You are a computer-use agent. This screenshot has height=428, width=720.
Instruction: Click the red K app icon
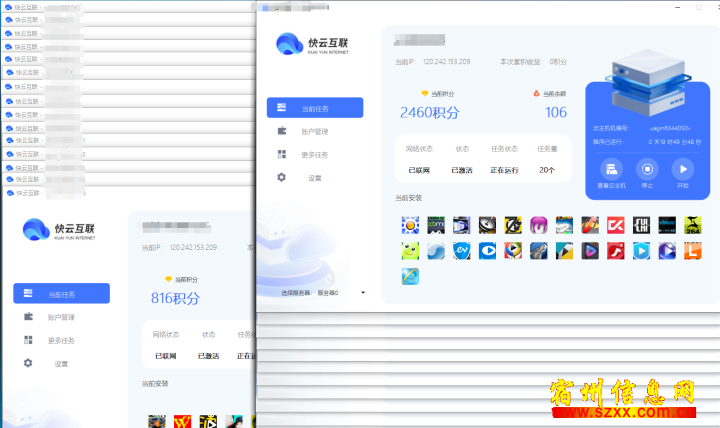[x=616, y=225]
